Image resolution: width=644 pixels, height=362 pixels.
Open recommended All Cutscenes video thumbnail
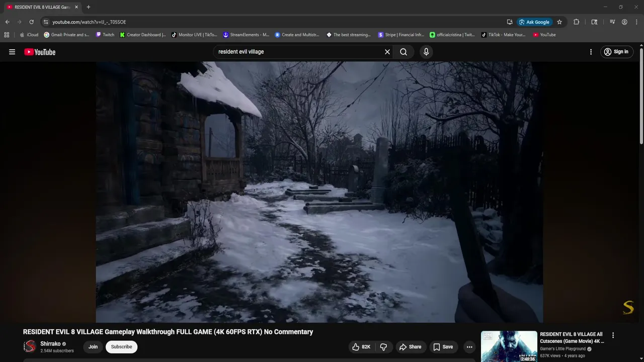[x=509, y=346]
